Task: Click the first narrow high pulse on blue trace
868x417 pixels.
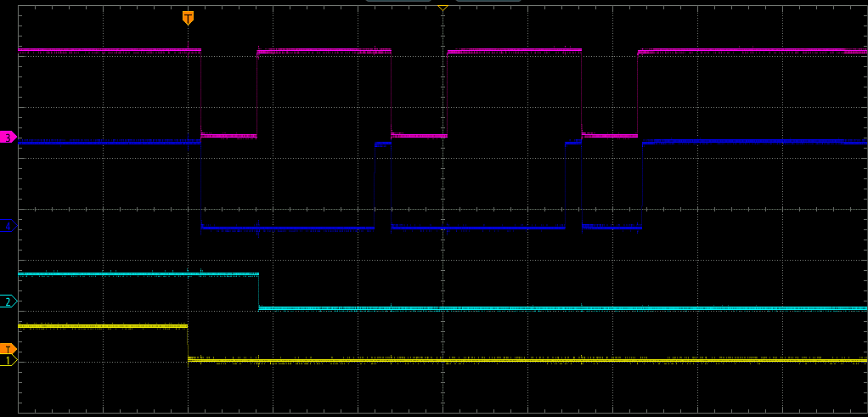Action: click(x=383, y=144)
